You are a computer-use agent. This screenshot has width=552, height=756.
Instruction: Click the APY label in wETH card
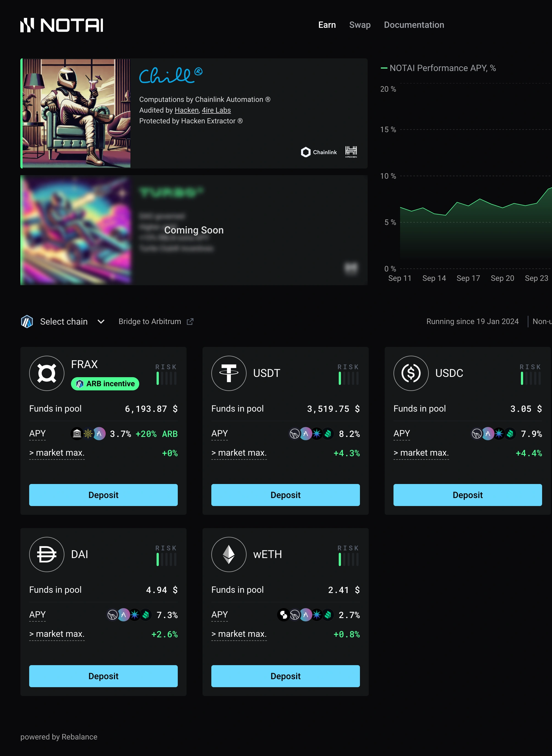[220, 615]
